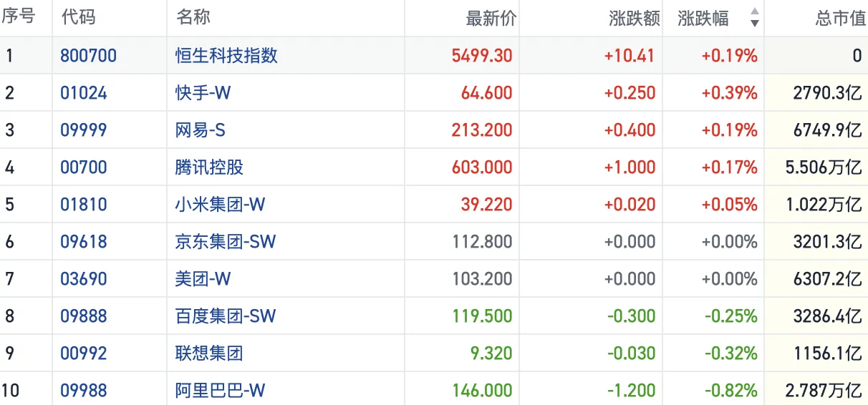Screen dimensions: 868x405
Task: Open the 阿里巴巴-W stock link
Action: pyautogui.click(x=220, y=391)
